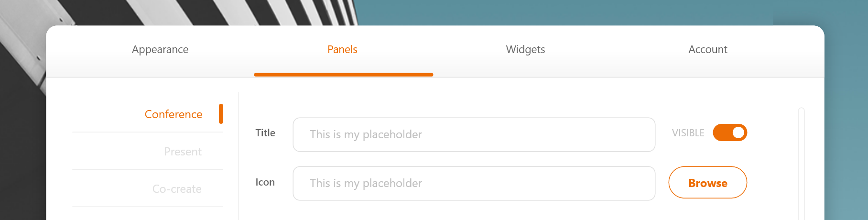Image resolution: width=868 pixels, height=220 pixels.
Task: Click the Title field label
Action: pos(265,133)
